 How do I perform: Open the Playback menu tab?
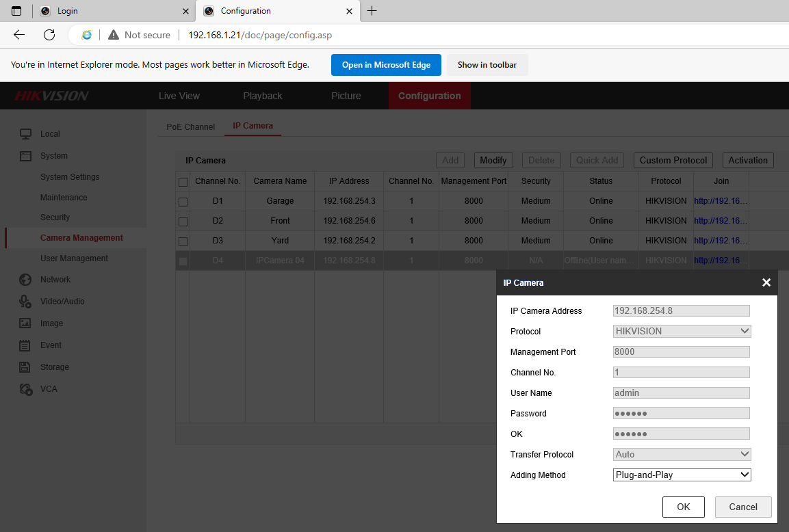(x=263, y=96)
